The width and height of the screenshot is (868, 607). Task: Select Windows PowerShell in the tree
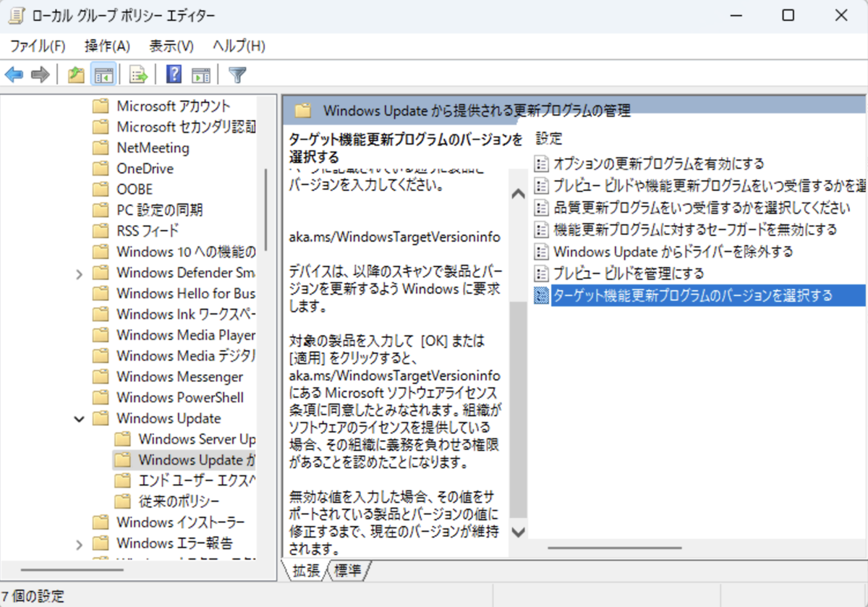pos(180,397)
